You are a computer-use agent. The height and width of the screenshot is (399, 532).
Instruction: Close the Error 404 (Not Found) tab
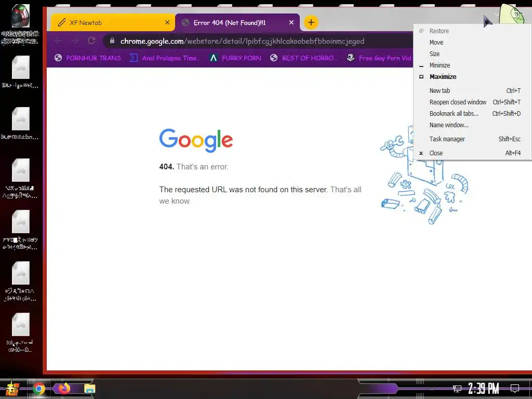point(291,22)
